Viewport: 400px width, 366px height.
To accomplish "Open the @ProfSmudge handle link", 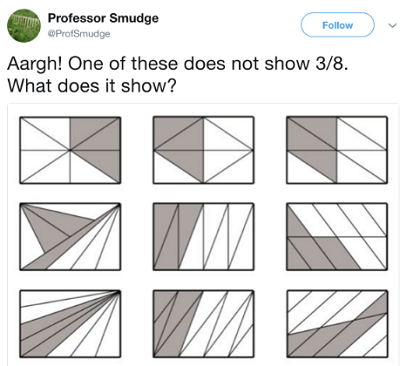I will [79, 34].
